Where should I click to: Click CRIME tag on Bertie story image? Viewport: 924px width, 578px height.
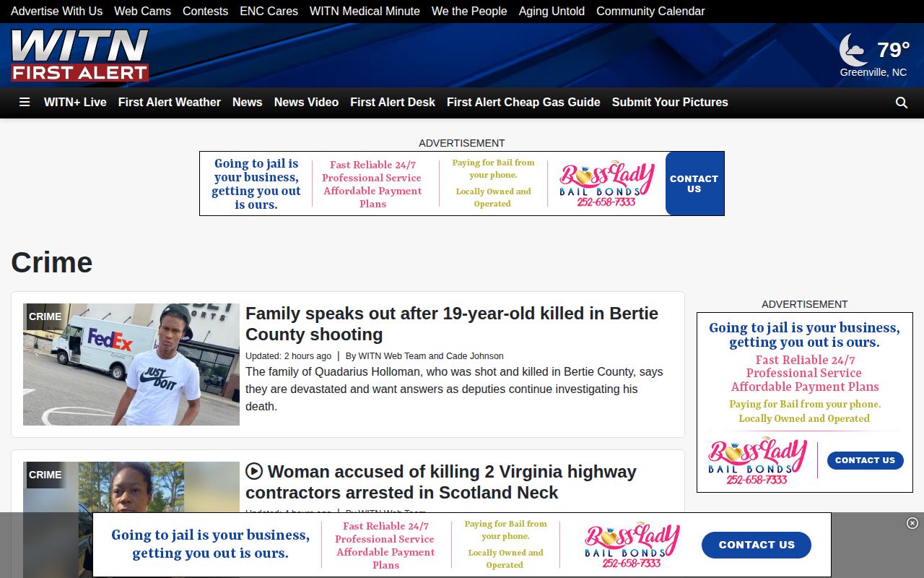pos(45,316)
